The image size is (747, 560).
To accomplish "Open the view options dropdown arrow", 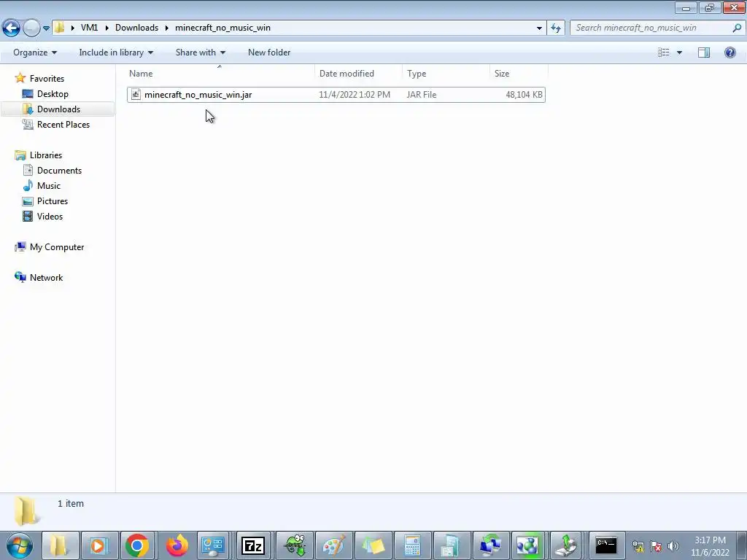I will (679, 52).
